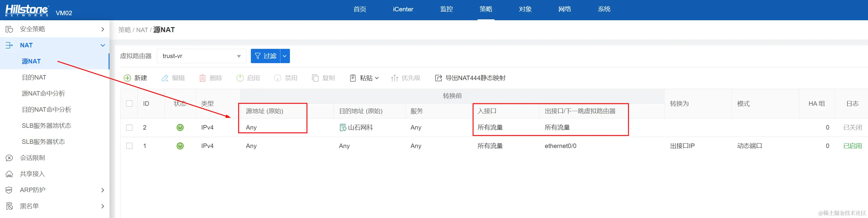
Task: Expand the ARP防护 chevron
Action: click(103, 190)
